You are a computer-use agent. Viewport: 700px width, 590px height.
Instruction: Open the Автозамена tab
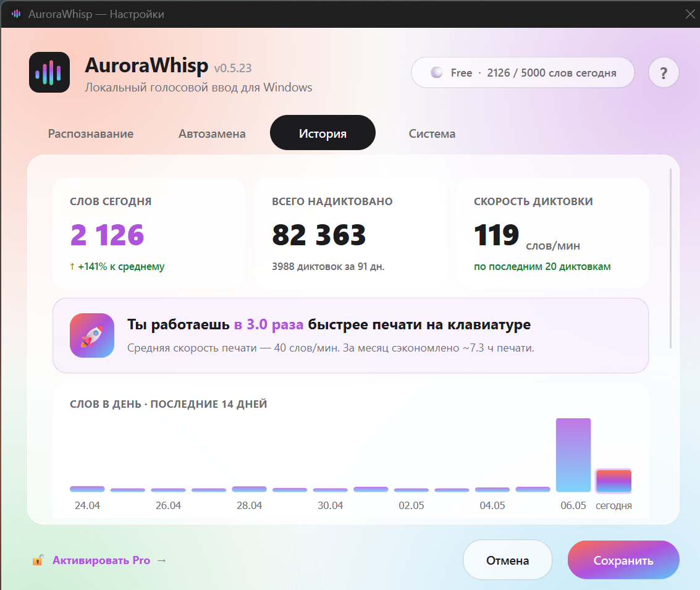(212, 133)
